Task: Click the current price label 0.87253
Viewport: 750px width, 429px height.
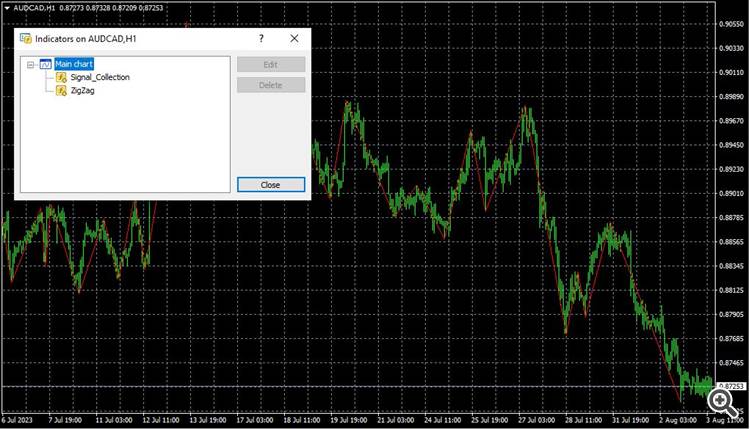Action: pyautogui.click(x=732, y=386)
